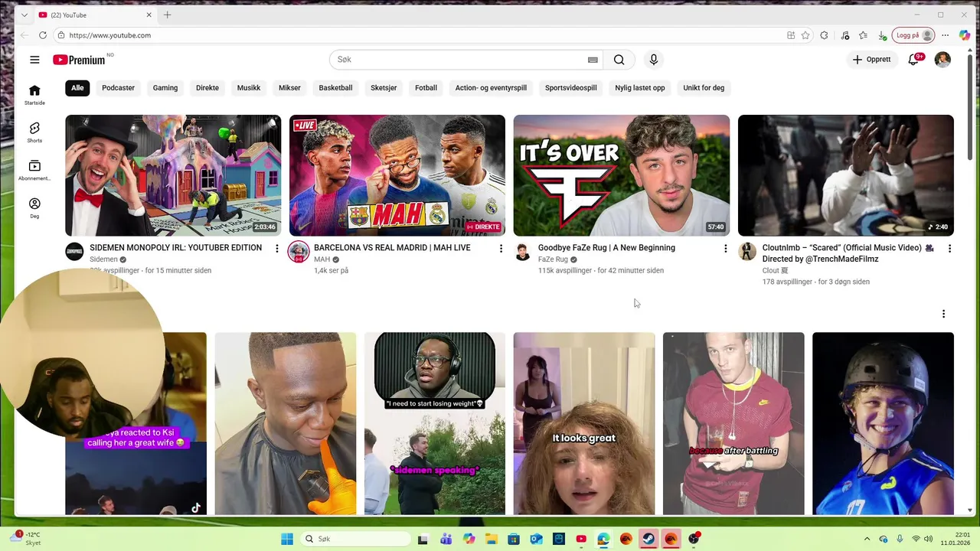
Task: Open Steam from the taskbar
Action: click(x=648, y=539)
